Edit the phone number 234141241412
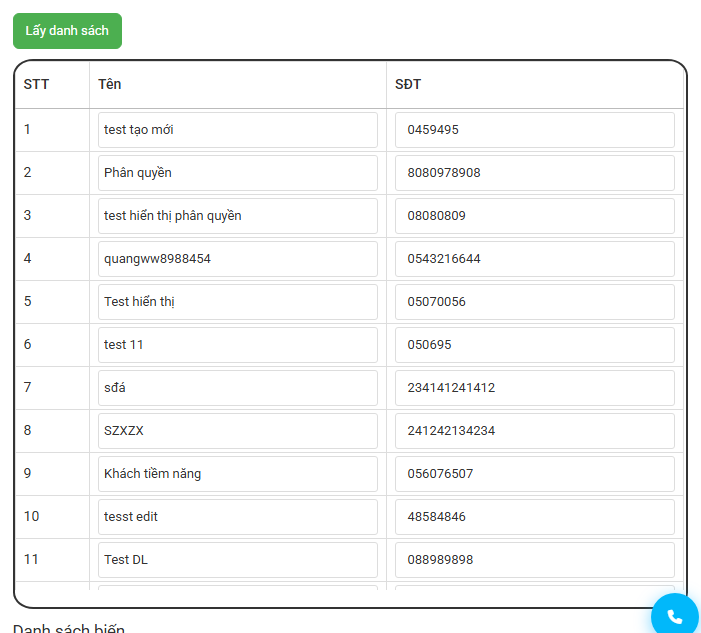 click(535, 388)
